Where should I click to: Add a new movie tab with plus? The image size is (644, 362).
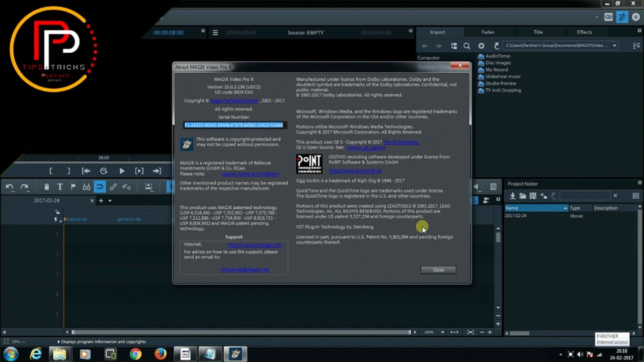click(x=101, y=201)
